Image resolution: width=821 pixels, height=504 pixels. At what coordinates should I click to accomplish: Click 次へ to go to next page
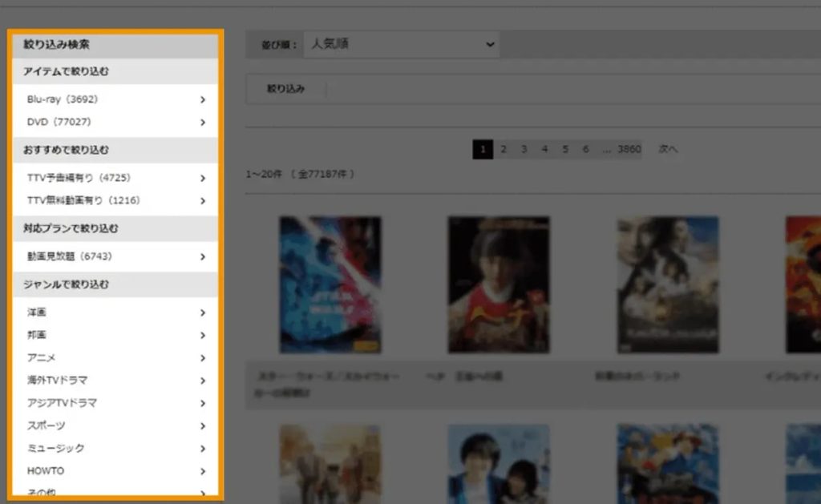pyautogui.click(x=668, y=149)
